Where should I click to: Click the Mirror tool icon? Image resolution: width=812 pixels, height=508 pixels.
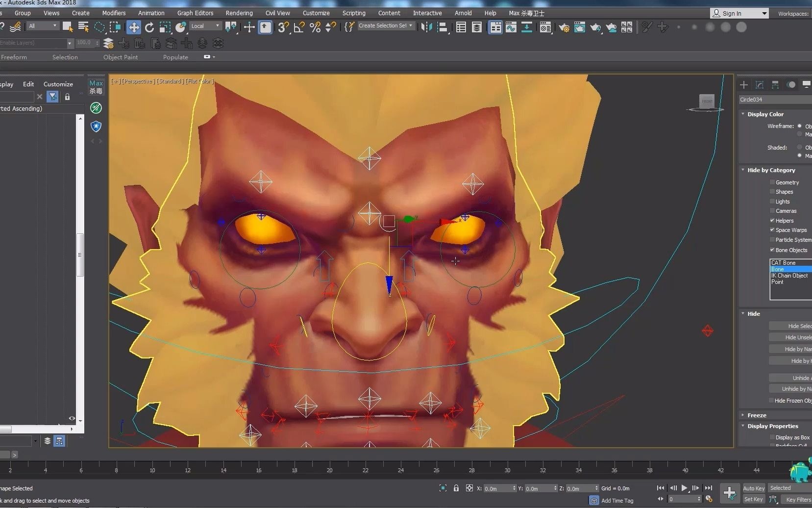click(427, 27)
